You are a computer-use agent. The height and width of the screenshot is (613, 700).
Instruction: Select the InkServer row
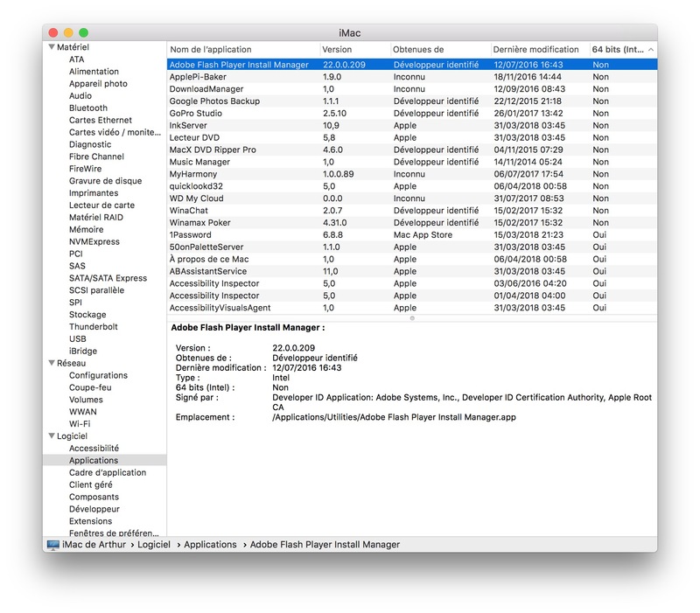[x=412, y=125]
